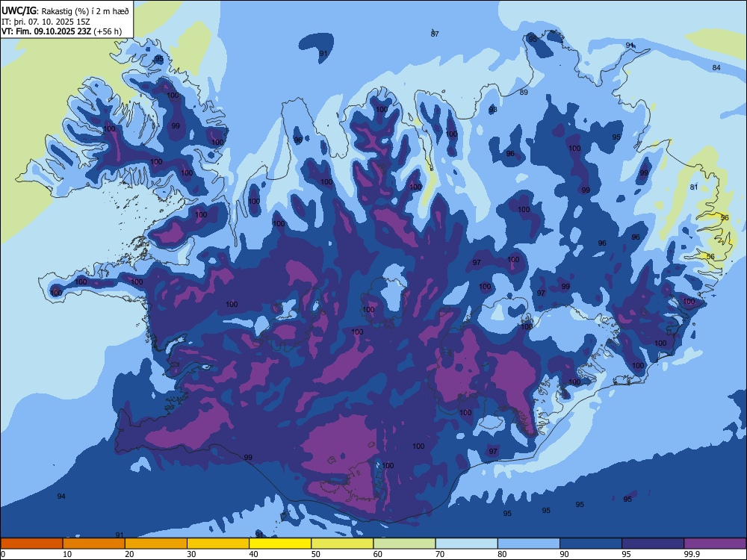This screenshot has width=747, height=560.
Task: Click the "81" humidity value on the map
Action: click(x=694, y=187)
